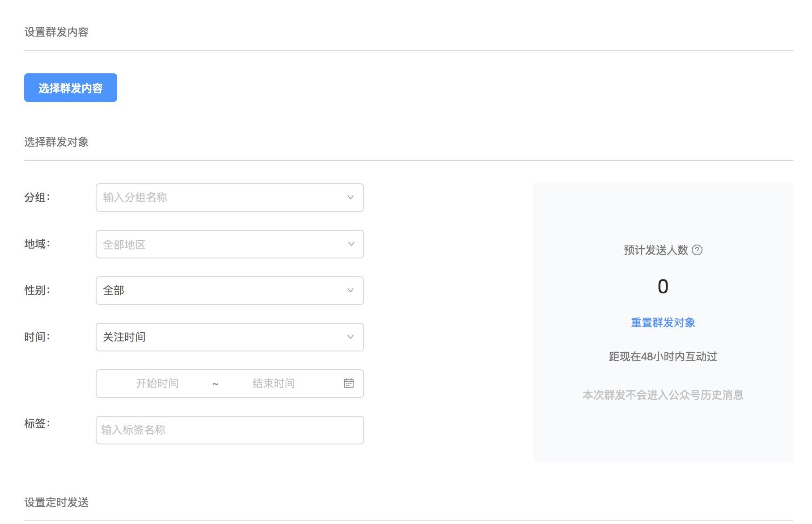
Task: Open the 性别 dropdown showing 全部
Action: (x=229, y=291)
